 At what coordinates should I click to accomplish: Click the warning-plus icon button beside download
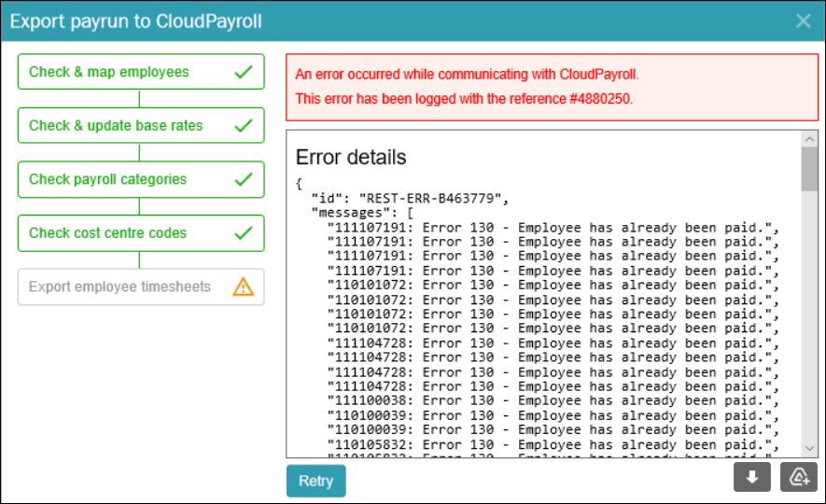click(x=799, y=477)
